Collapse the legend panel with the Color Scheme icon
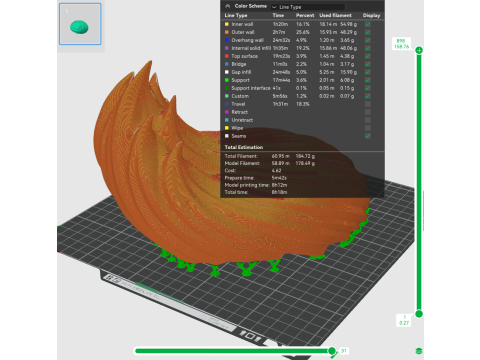Screen dimensions: 480x360 (228, 6)
